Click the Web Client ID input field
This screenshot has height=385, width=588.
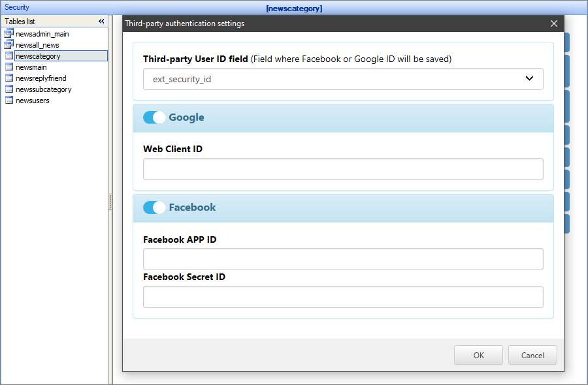tap(343, 169)
